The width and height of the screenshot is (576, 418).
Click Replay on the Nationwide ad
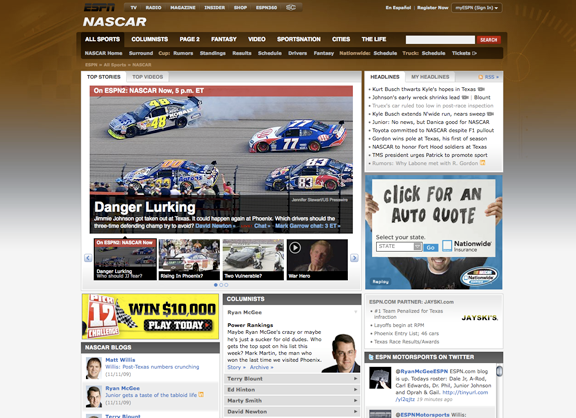coord(381,282)
